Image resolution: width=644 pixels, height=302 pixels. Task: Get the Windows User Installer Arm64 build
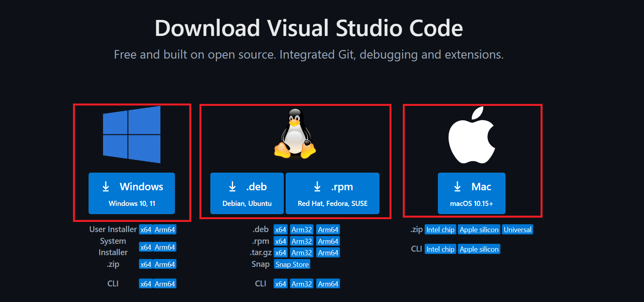pos(165,230)
